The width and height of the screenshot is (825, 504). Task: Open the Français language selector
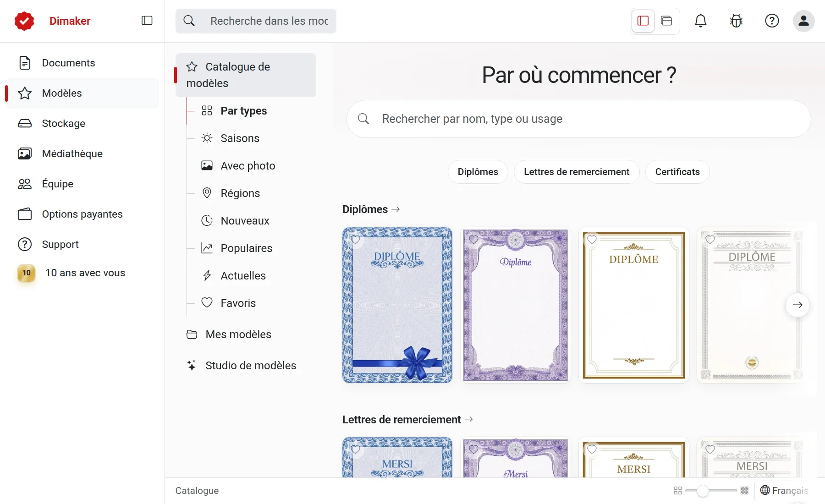[x=784, y=491]
